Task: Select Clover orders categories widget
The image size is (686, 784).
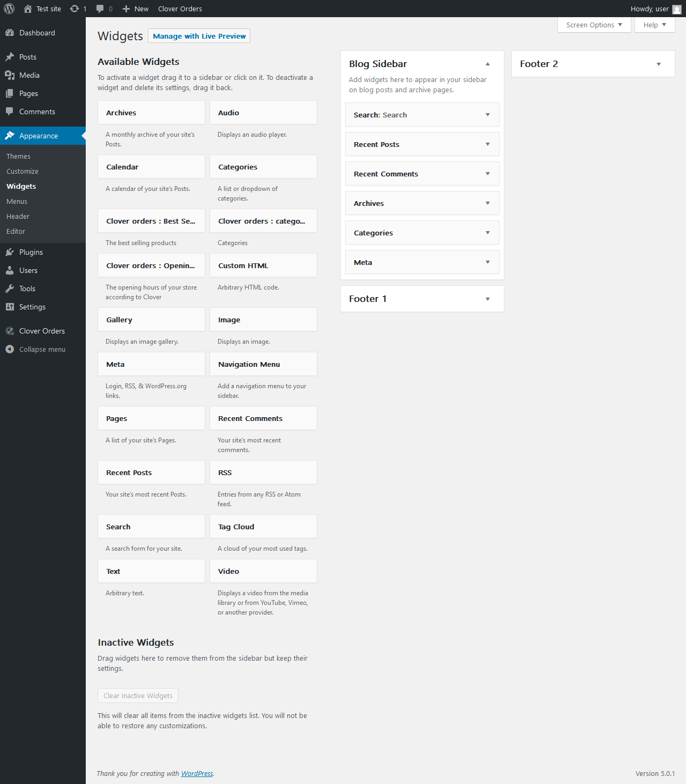Action: (x=263, y=221)
